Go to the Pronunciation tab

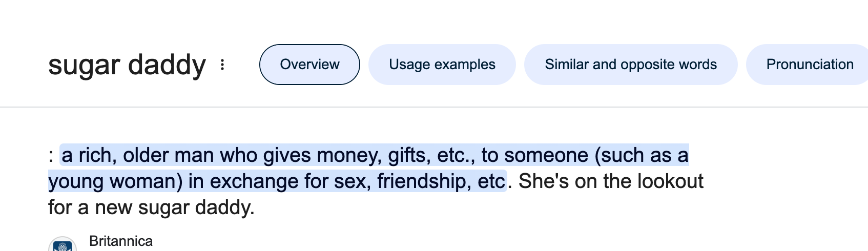(x=810, y=65)
